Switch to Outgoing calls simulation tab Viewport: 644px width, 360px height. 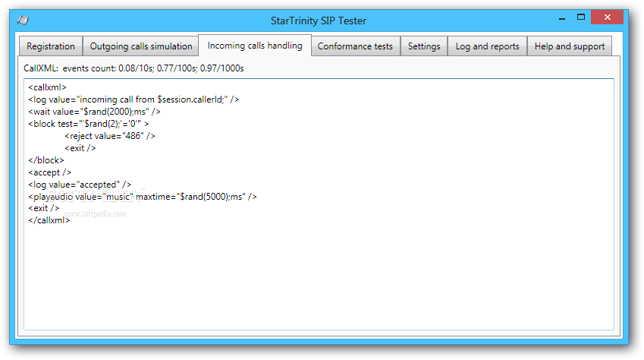[x=141, y=46]
